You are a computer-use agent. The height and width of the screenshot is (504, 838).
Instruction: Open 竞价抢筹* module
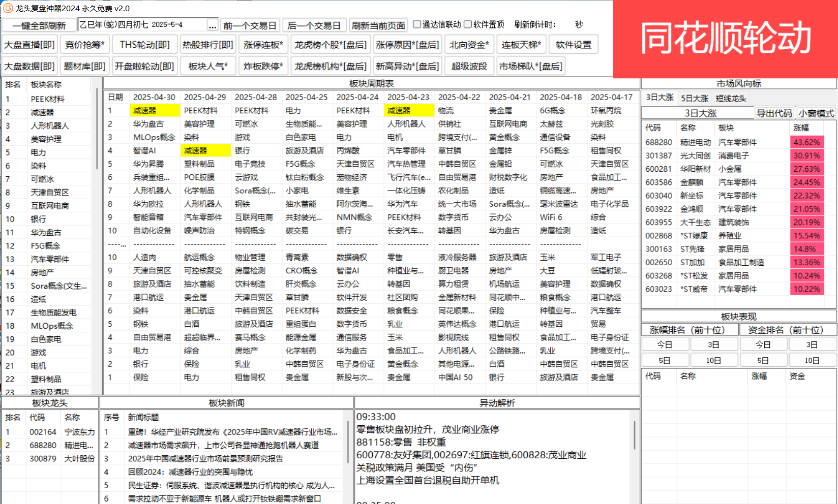85,45
